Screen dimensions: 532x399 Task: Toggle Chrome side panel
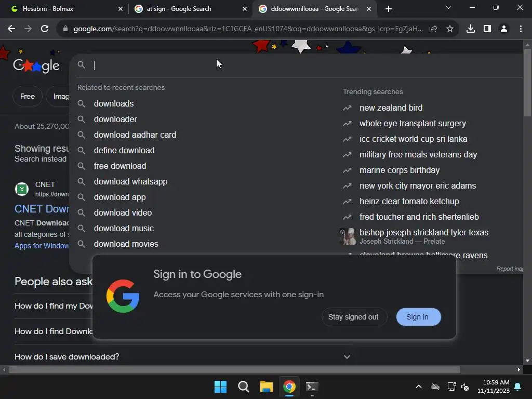pos(487,29)
